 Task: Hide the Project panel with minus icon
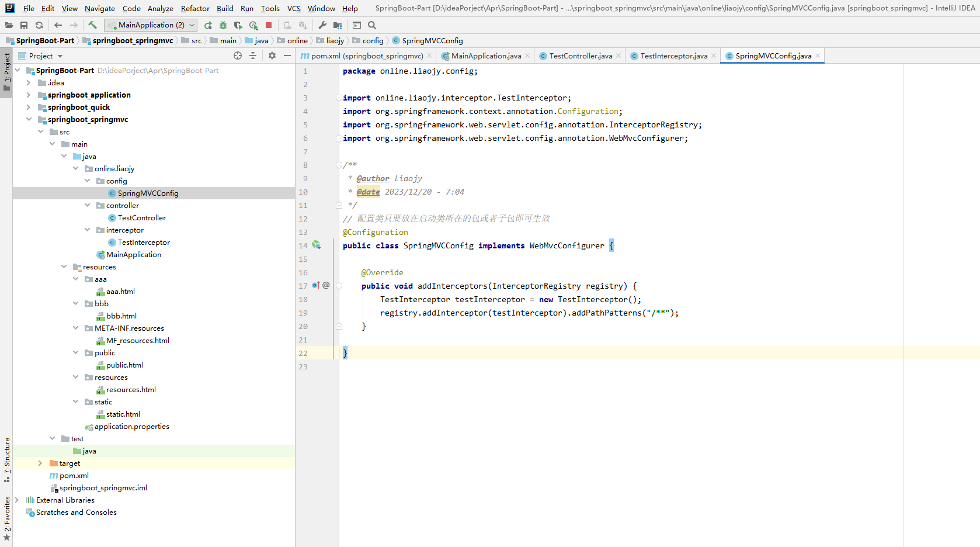click(x=287, y=56)
